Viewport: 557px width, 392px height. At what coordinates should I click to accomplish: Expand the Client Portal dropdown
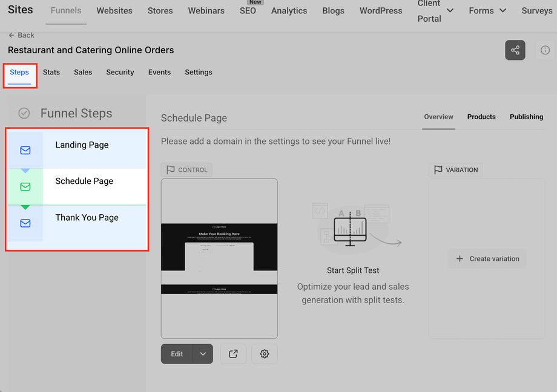(450, 11)
